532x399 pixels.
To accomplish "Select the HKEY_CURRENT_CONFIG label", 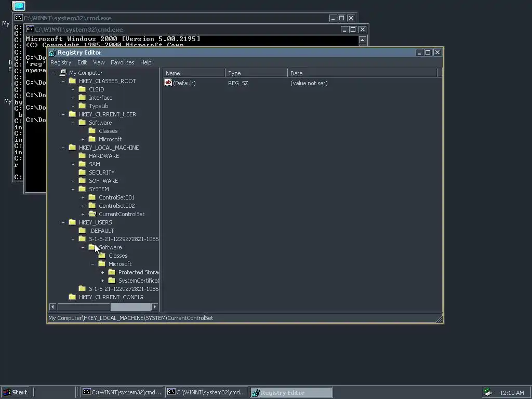I will coord(111,297).
